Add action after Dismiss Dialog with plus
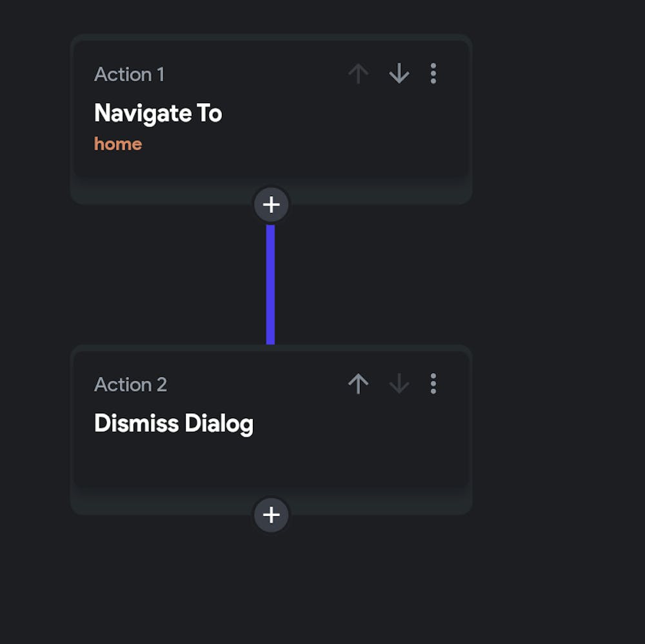Image resolution: width=645 pixels, height=644 pixels. point(272,515)
